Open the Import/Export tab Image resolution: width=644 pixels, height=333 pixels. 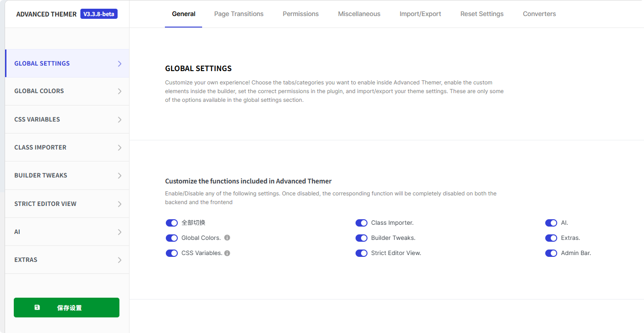pyautogui.click(x=420, y=14)
